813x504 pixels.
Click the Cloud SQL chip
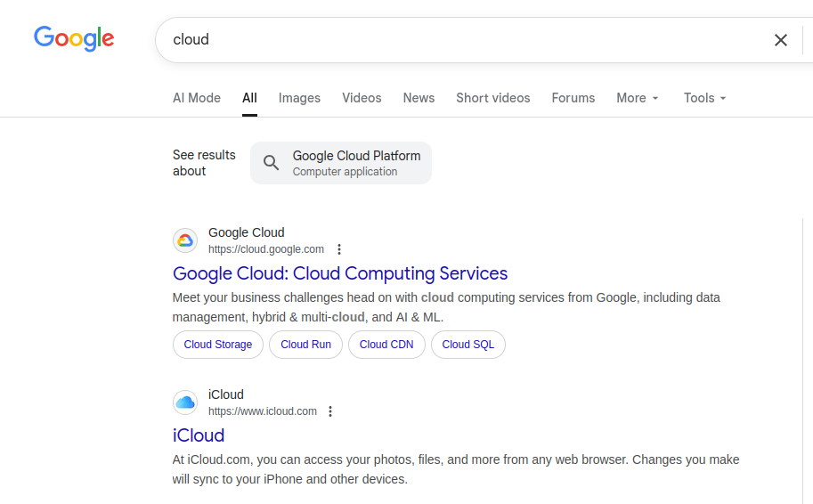pos(467,345)
